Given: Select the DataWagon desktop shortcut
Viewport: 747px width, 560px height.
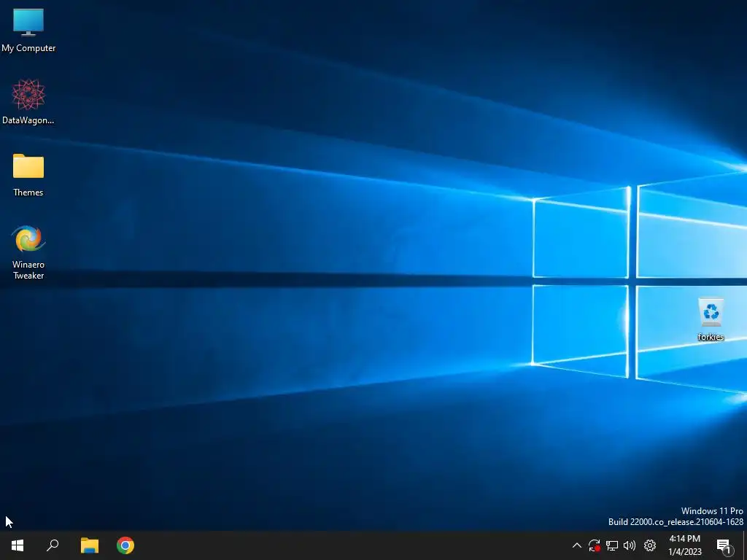Looking at the screenshot, I should point(28,102).
